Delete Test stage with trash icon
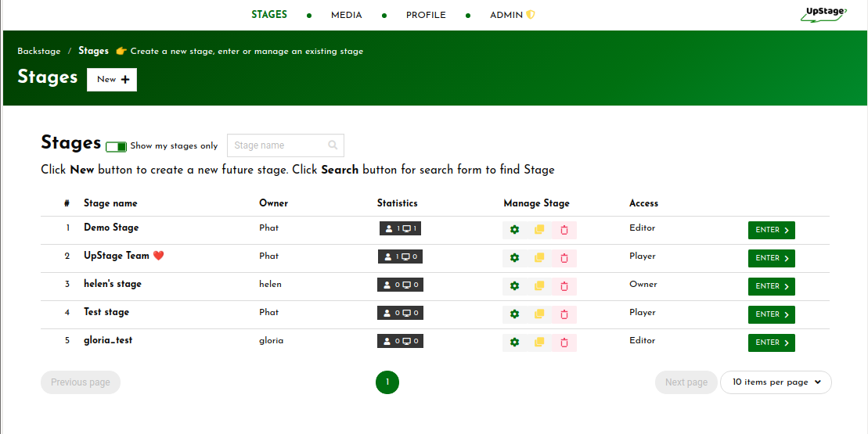This screenshot has width=868, height=434. click(x=564, y=314)
